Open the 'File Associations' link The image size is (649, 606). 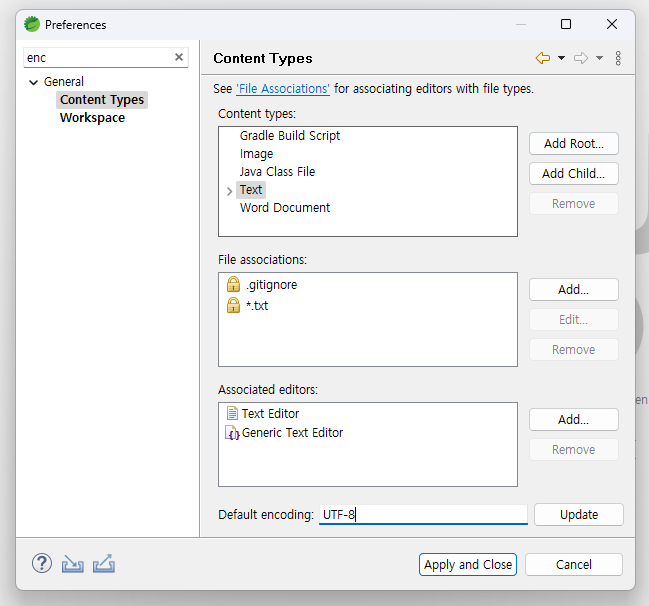click(x=283, y=89)
